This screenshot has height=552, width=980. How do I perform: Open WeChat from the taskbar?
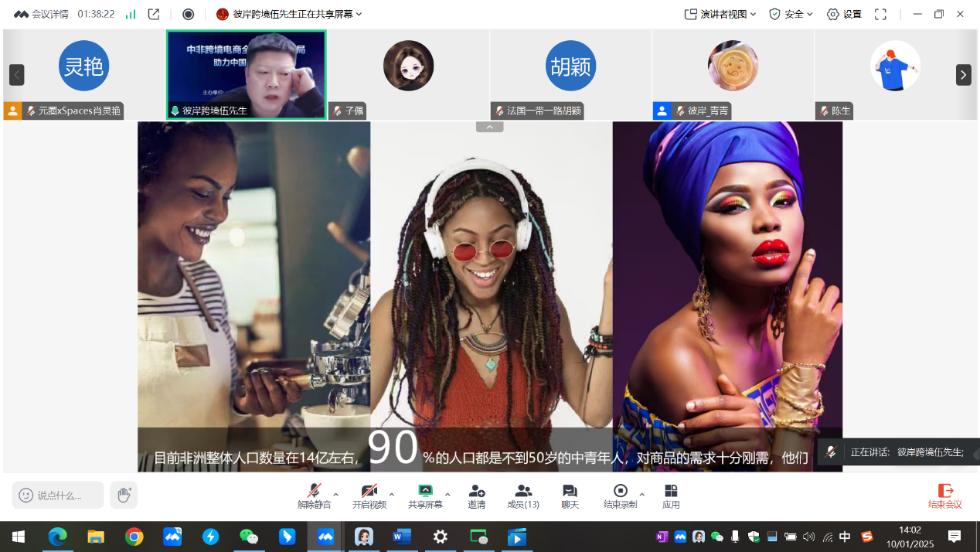[248, 537]
